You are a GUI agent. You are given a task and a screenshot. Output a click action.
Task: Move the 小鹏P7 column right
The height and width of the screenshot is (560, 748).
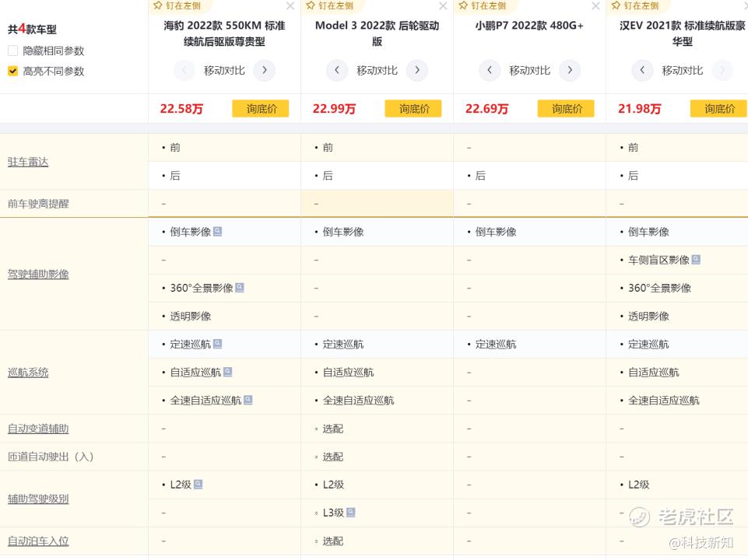point(570,71)
